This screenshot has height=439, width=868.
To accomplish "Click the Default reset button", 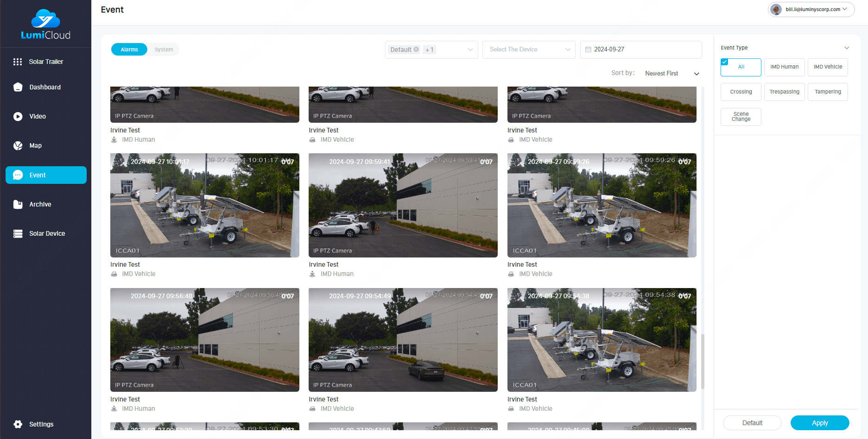I will (752, 423).
